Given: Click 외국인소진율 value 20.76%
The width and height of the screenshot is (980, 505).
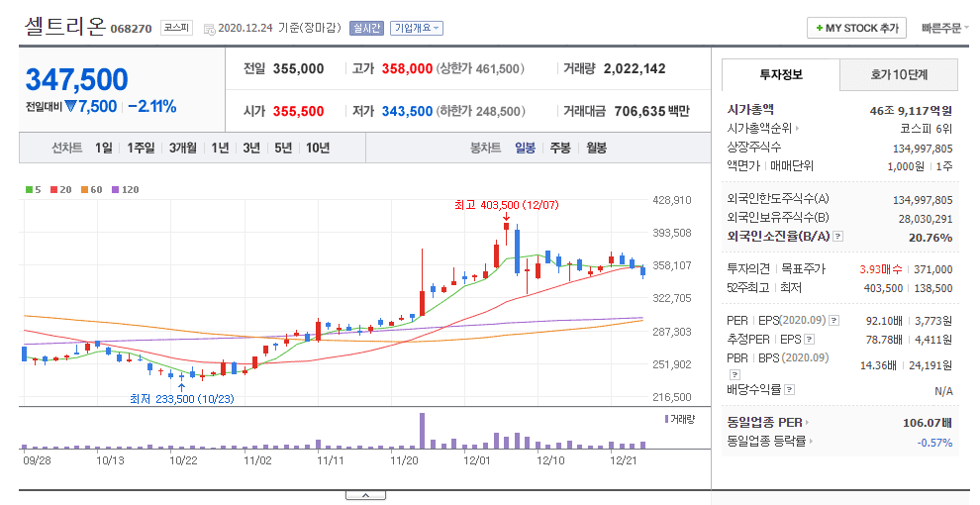Looking at the screenshot, I should point(931,238).
